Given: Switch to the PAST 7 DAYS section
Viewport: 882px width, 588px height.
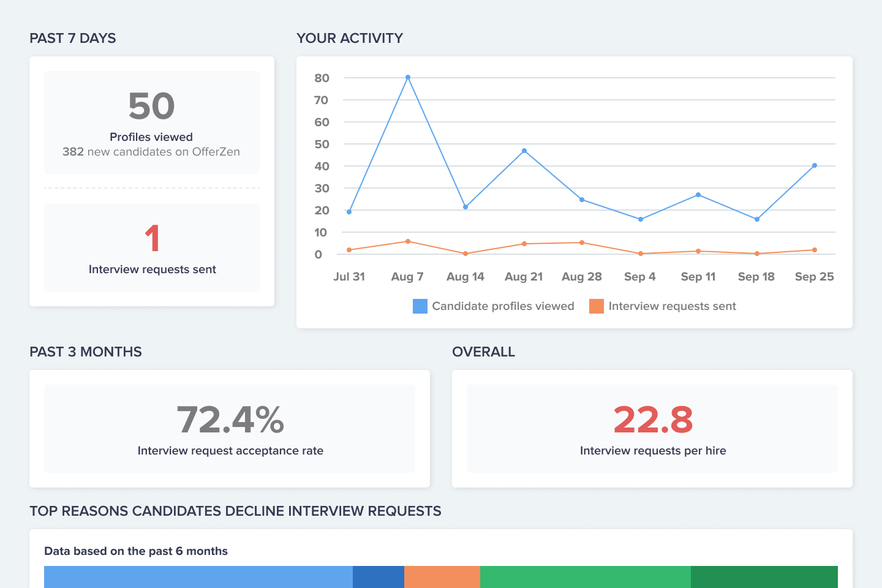Looking at the screenshot, I should click(x=73, y=38).
